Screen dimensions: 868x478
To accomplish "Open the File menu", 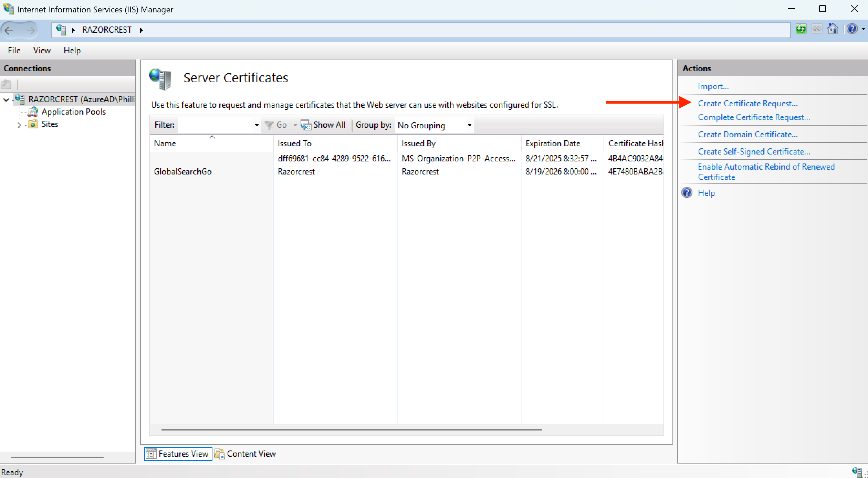I will (x=14, y=50).
